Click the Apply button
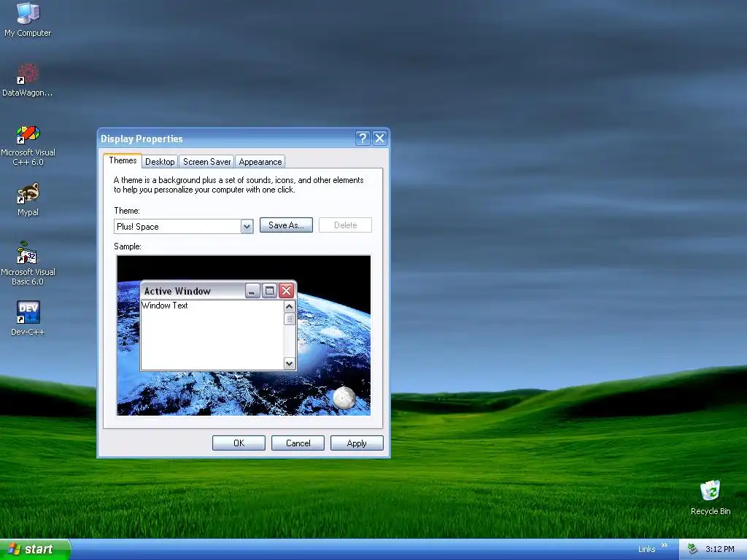This screenshot has height=560, width=747. [x=357, y=443]
